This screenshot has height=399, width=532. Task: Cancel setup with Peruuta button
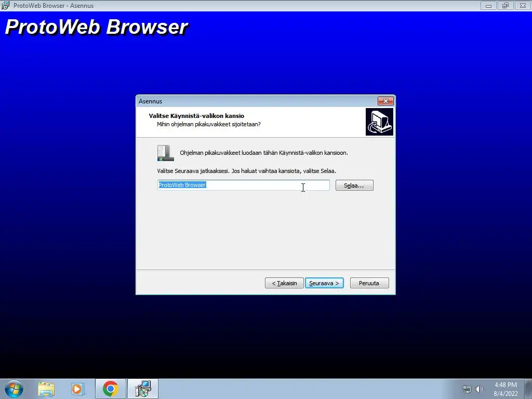click(369, 283)
